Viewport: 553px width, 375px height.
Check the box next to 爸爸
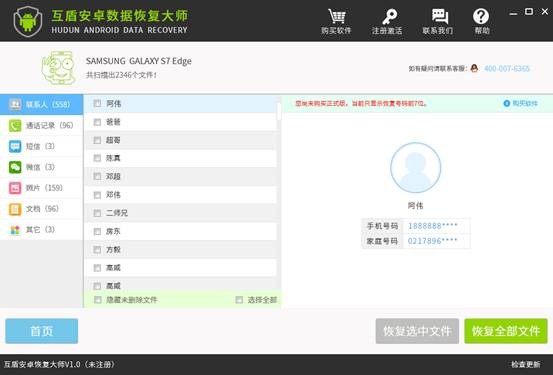(97, 122)
